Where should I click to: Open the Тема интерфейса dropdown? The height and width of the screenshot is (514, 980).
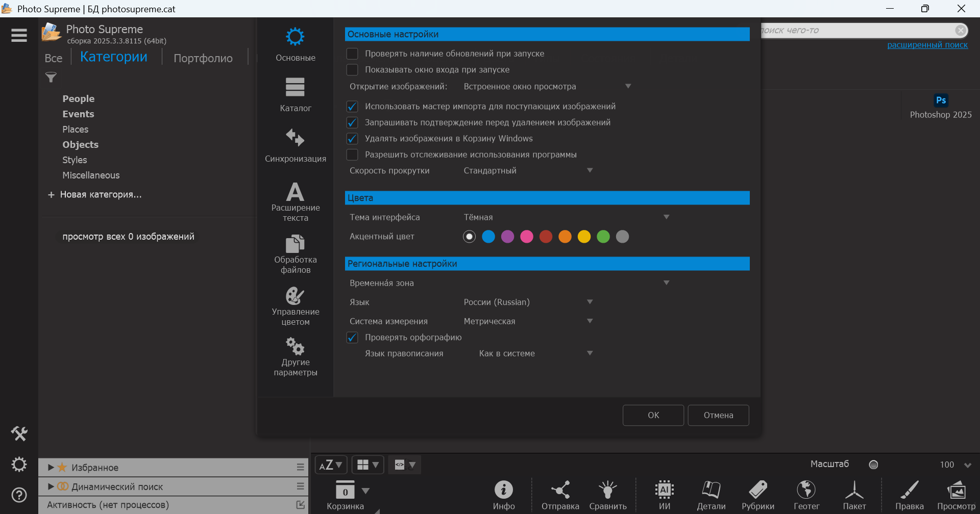567,217
